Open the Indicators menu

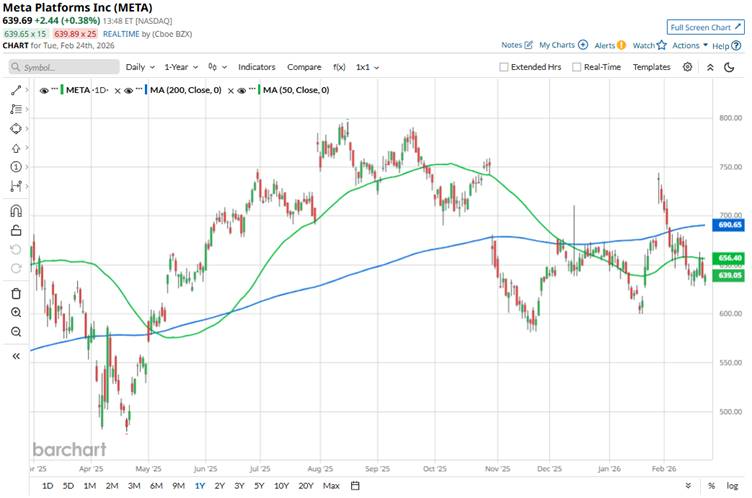tap(256, 67)
